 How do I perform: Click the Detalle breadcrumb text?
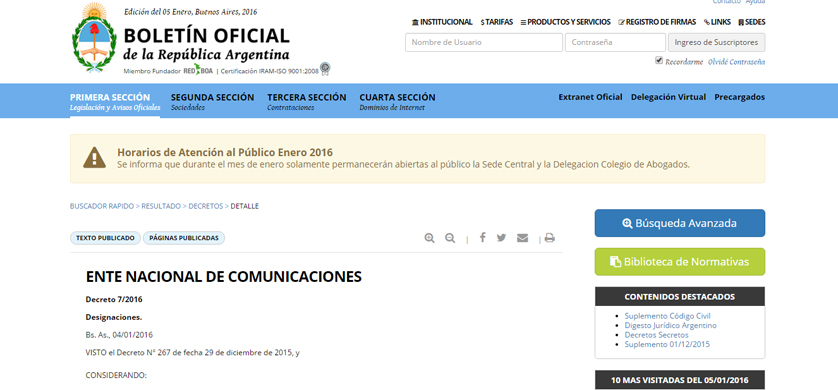[245, 206]
